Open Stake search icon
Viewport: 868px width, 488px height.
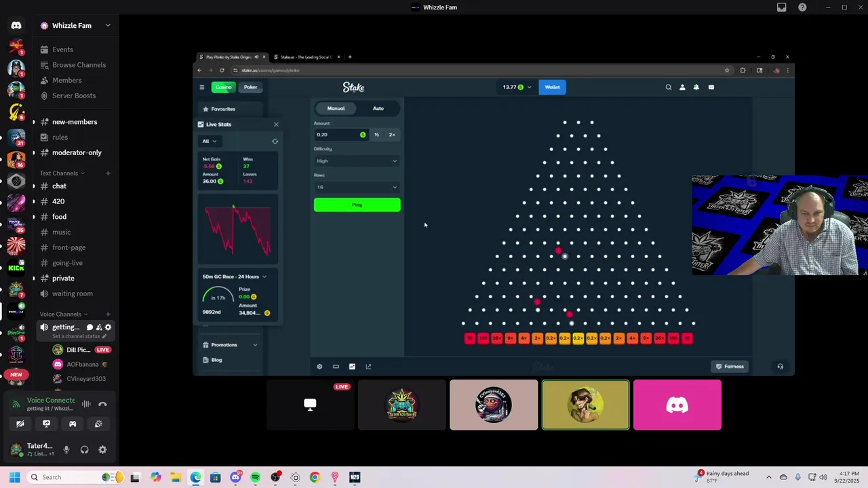click(x=669, y=87)
